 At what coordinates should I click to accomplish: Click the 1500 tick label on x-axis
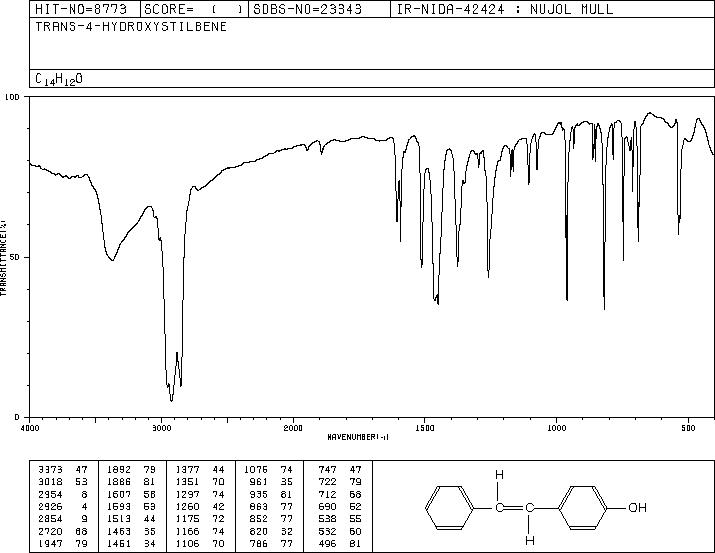(425, 428)
